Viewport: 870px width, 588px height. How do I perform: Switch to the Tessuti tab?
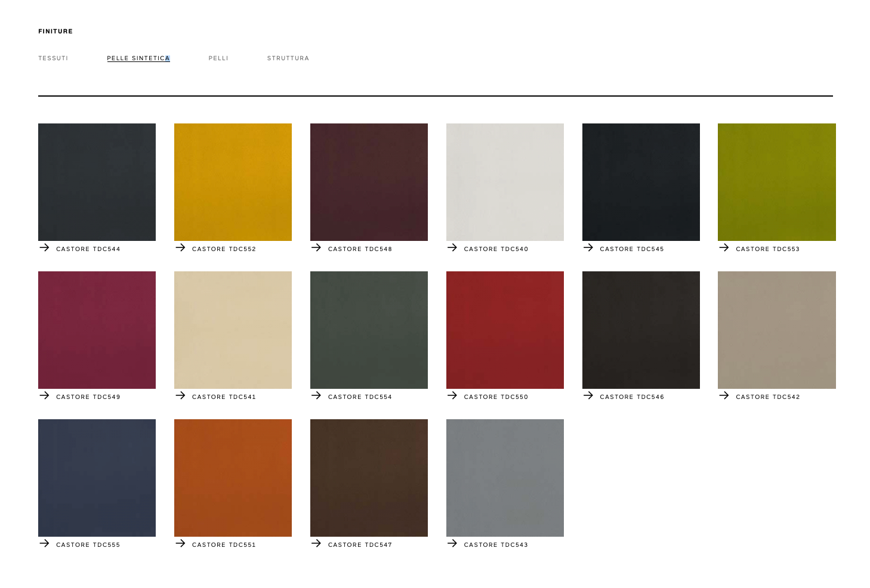[x=53, y=58]
